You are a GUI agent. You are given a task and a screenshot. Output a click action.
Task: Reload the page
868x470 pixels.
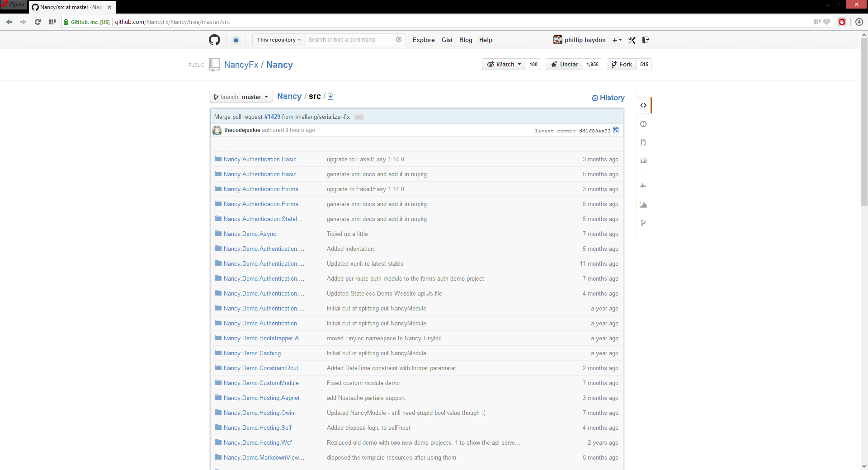(x=38, y=22)
